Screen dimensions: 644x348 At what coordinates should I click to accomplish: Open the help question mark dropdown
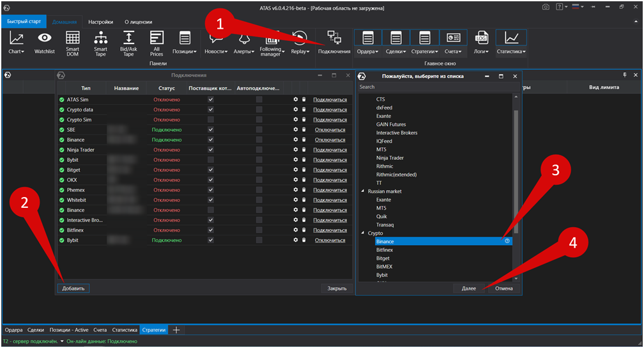tap(562, 7)
